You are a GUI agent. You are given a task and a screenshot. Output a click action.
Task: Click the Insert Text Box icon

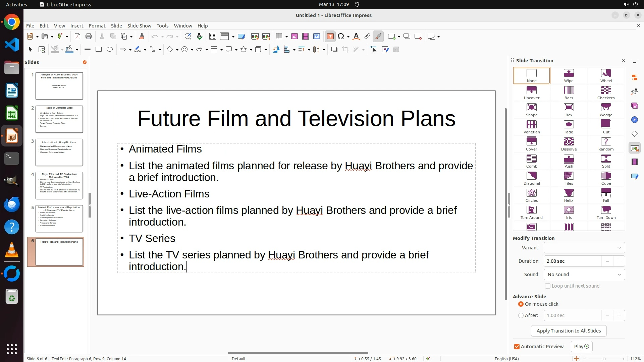point(330,37)
